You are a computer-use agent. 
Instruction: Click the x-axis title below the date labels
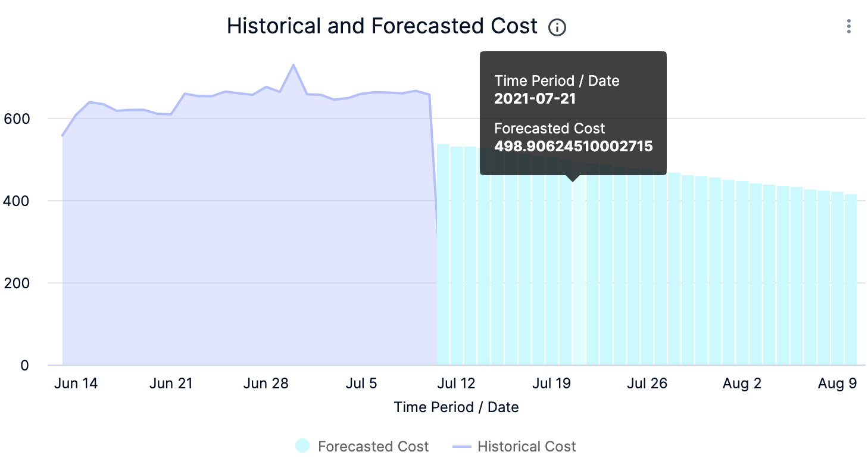pos(456,407)
